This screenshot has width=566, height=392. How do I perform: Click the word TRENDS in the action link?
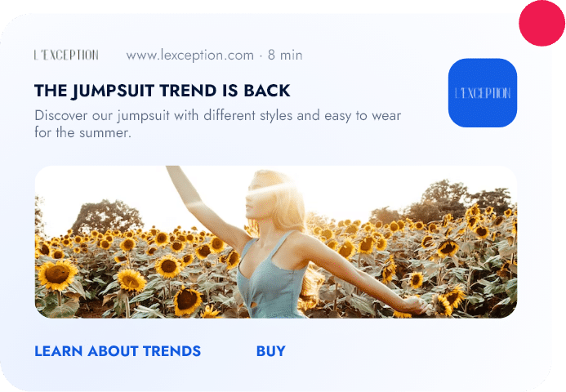coord(172,351)
